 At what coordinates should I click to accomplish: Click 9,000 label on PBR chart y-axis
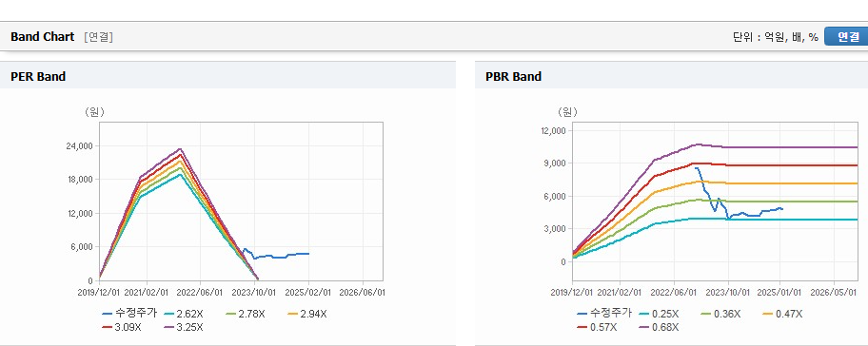click(556, 163)
